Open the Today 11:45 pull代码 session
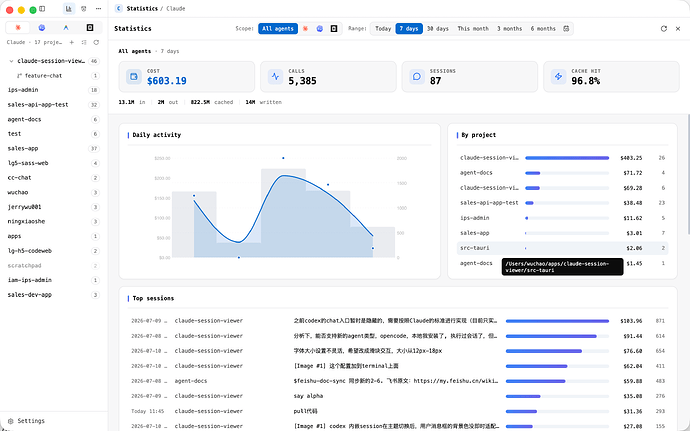This screenshot has width=690, height=431. (398, 411)
